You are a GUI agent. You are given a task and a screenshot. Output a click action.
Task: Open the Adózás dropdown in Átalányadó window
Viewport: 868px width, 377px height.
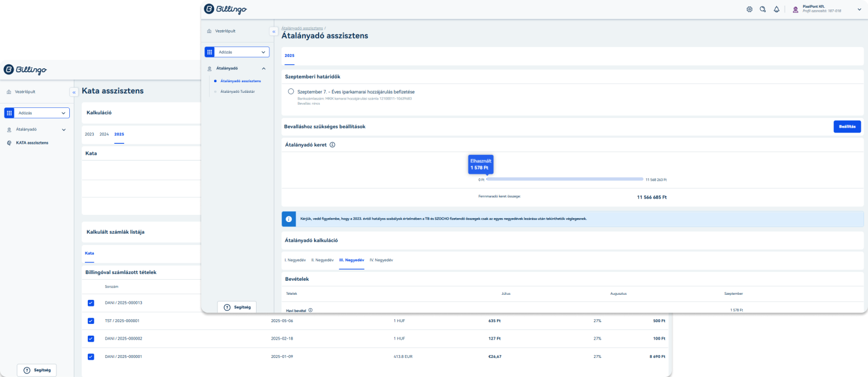click(237, 52)
